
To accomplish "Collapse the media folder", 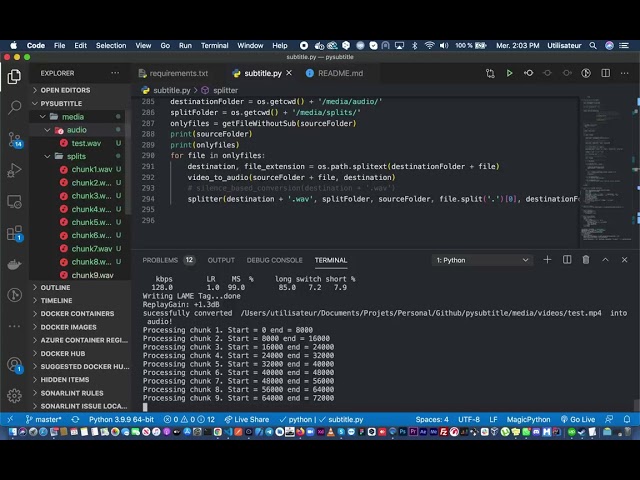I will point(73,117).
